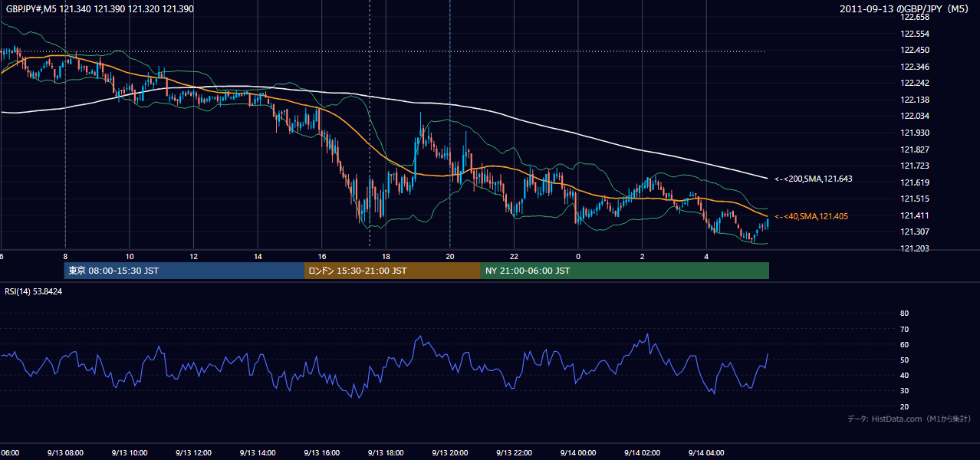Click the GBPJPY#,M5 symbol header text
The width and height of the screenshot is (980, 460).
(98, 9)
